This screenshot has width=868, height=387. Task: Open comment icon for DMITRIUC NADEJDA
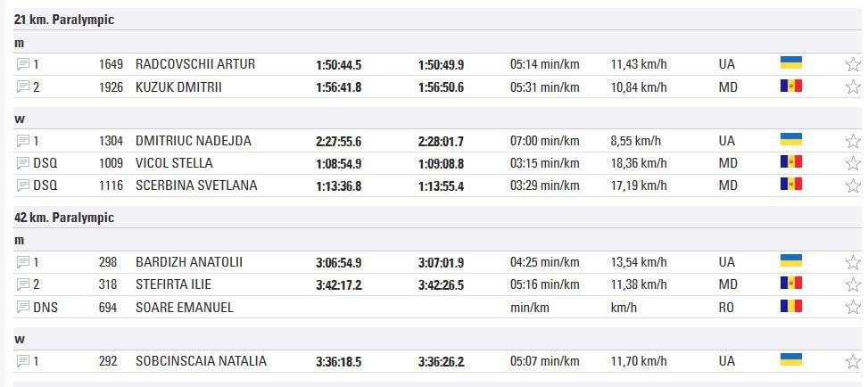(23, 141)
